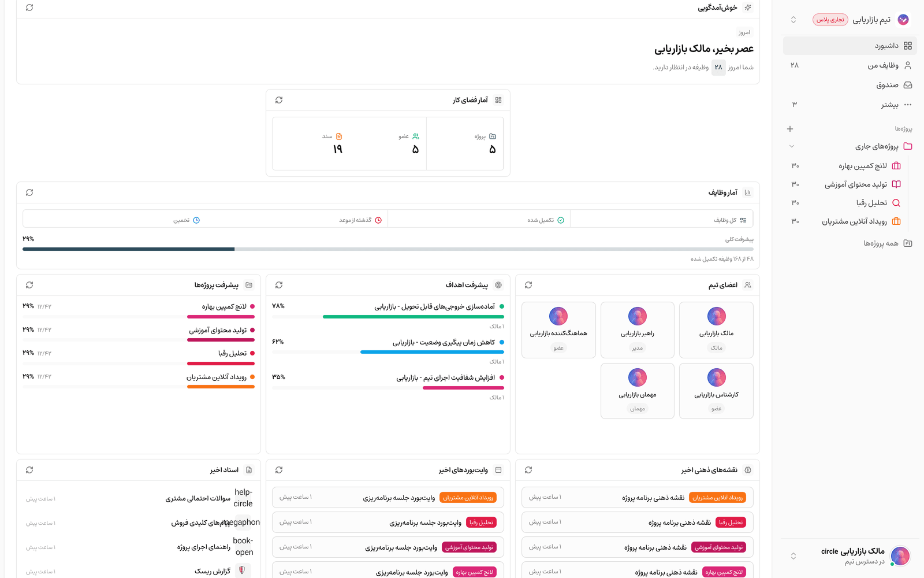Open the تحلیل رقبا mind map row

click(x=638, y=523)
